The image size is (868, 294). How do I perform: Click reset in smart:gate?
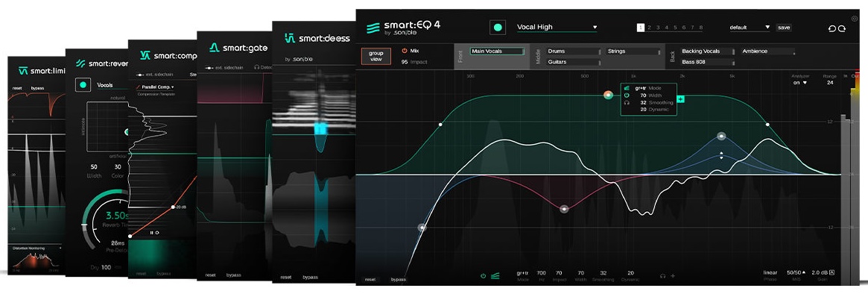[211, 275]
